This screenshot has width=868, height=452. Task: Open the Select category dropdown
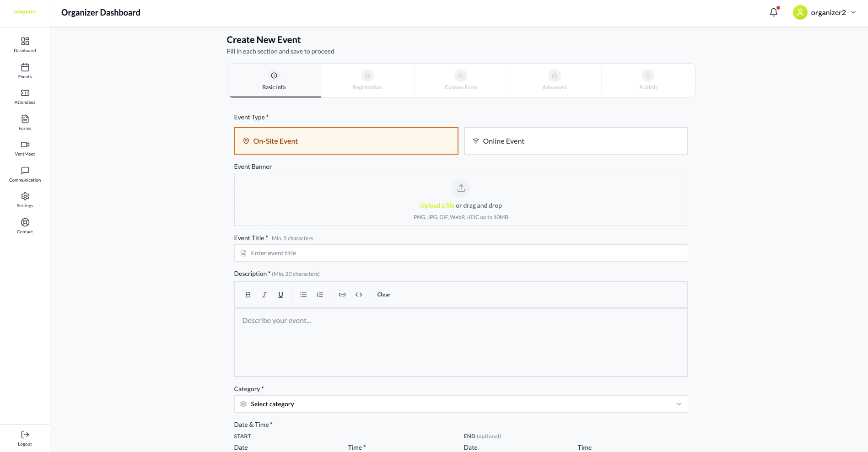[x=461, y=404]
